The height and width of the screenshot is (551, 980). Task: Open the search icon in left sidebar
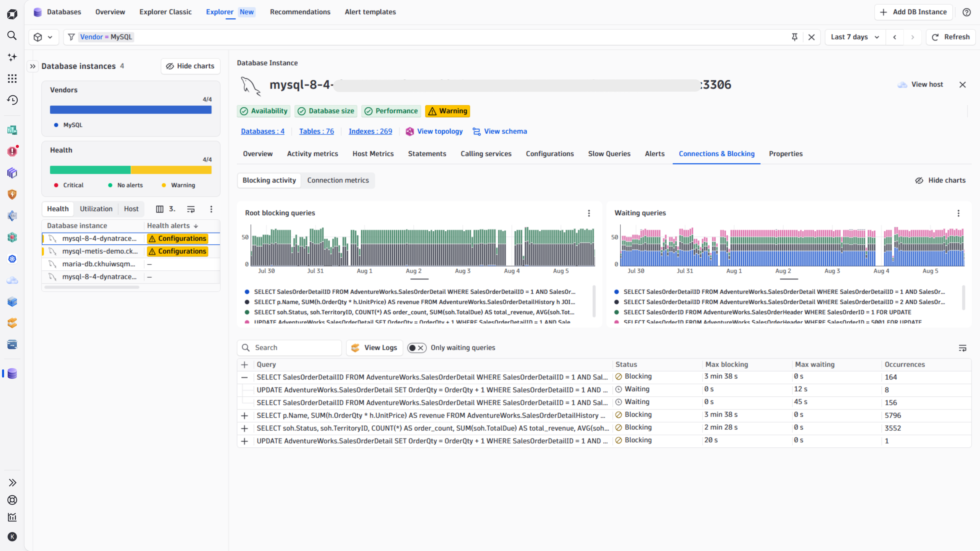pos(12,36)
